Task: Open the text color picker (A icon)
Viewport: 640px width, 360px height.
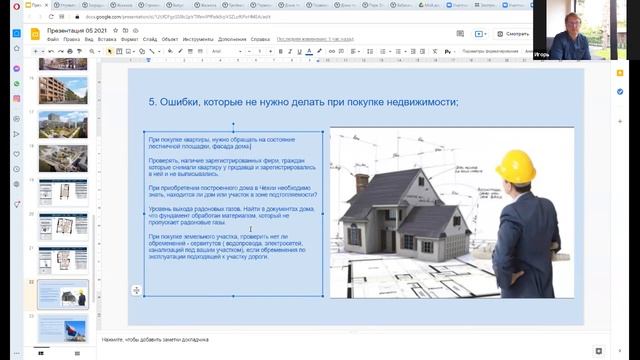Action: pos(309,51)
